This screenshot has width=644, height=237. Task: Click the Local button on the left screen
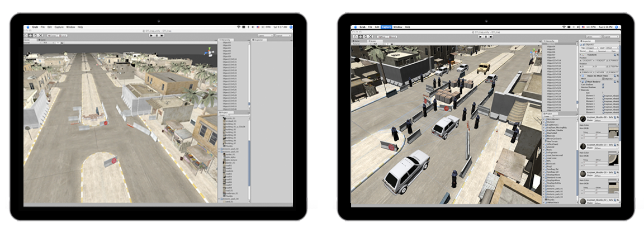pyautogui.click(x=64, y=36)
